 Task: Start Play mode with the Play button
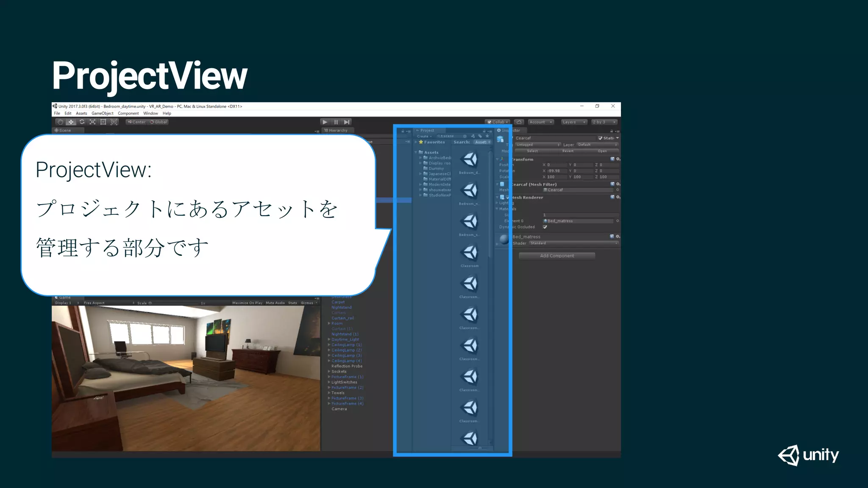click(325, 122)
